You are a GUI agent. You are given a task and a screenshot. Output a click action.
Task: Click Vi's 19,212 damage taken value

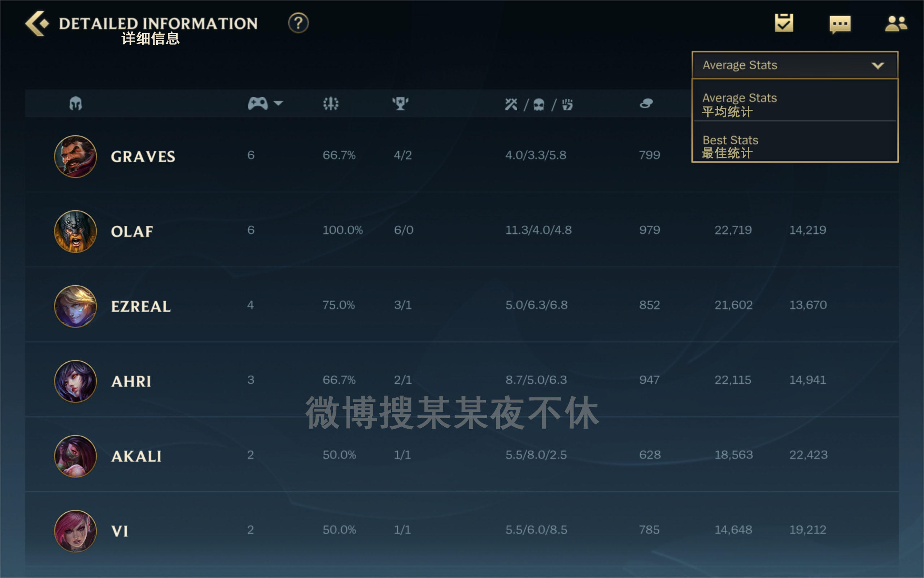click(807, 530)
